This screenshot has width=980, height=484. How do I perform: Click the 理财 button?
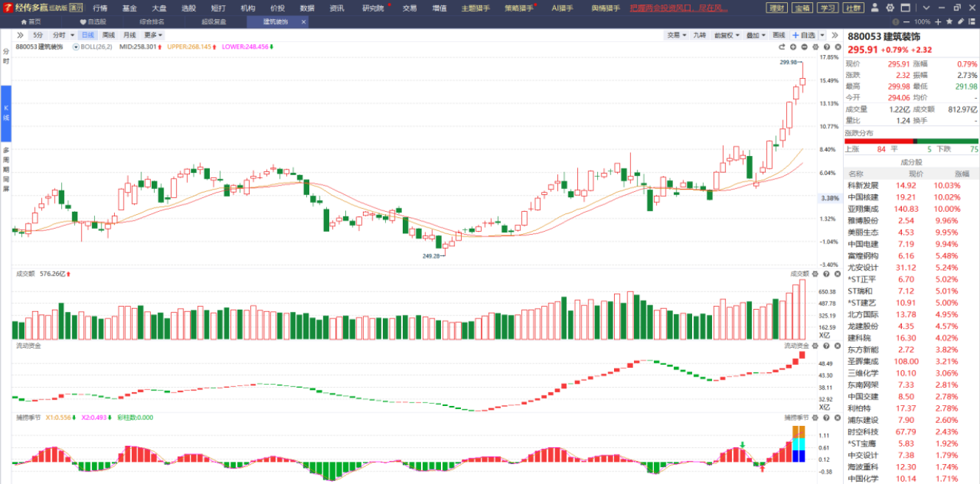(776, 8)
